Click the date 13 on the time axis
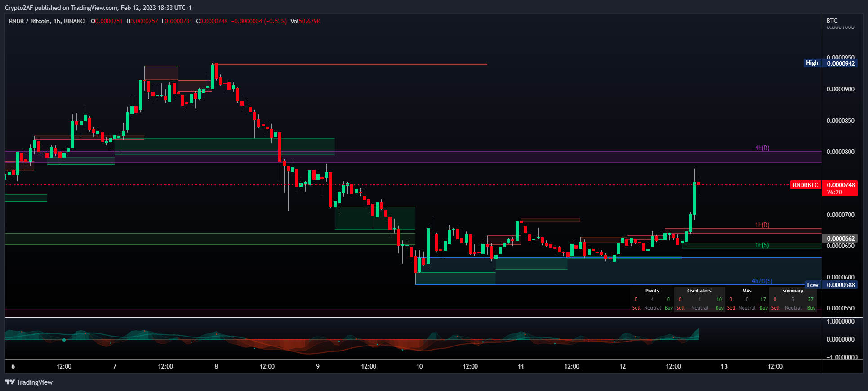This screenshot has width=868, height=391. [724, 366]
